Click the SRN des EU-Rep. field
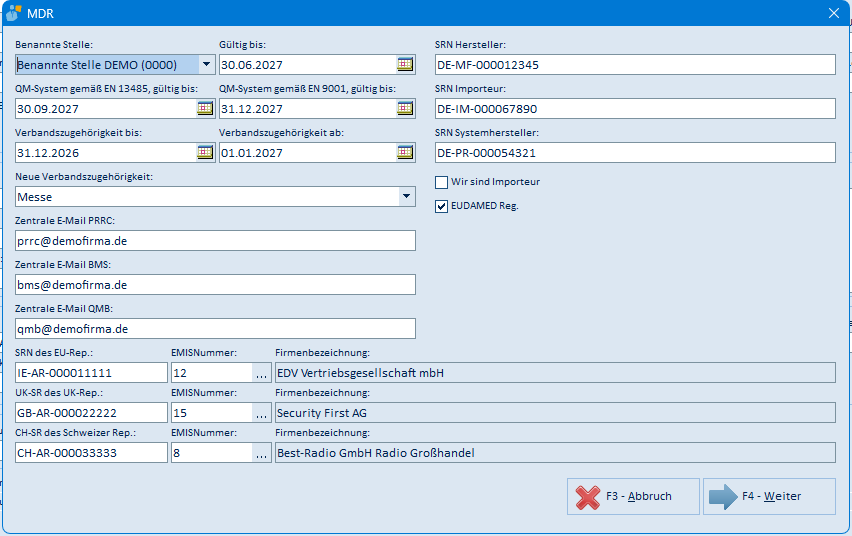 (x=91, y=373)
